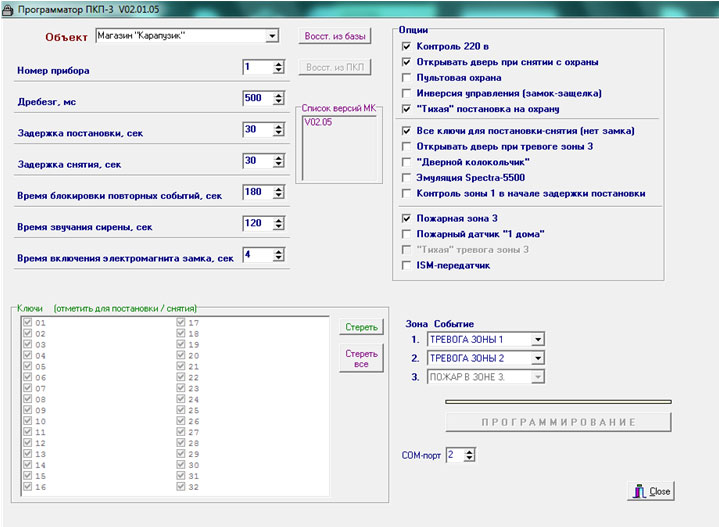Click the programming progress bar

tap(559, 402)
